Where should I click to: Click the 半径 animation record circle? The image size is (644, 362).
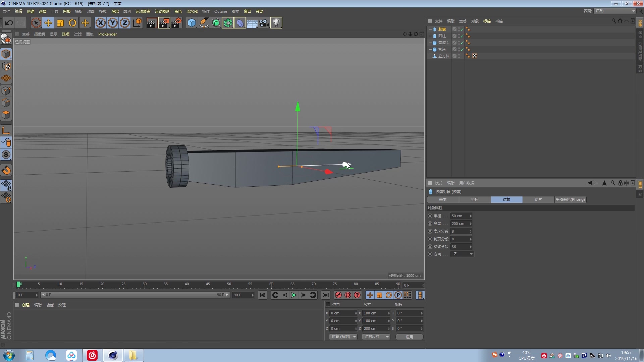click(430, 216)
